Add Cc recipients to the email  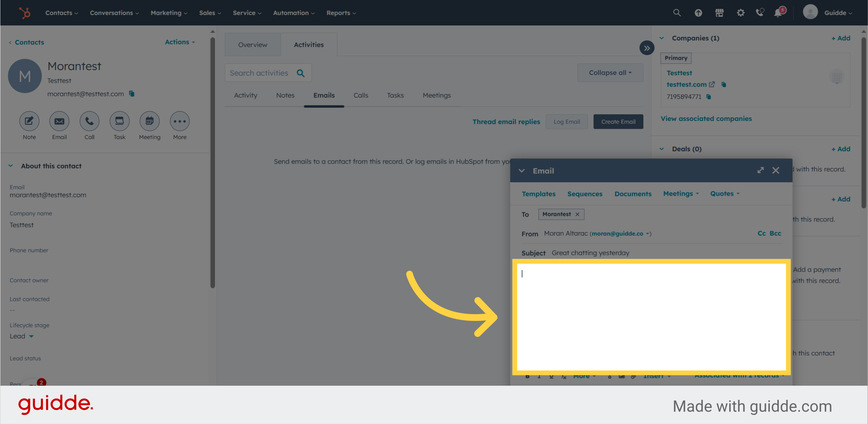[762, 233]
